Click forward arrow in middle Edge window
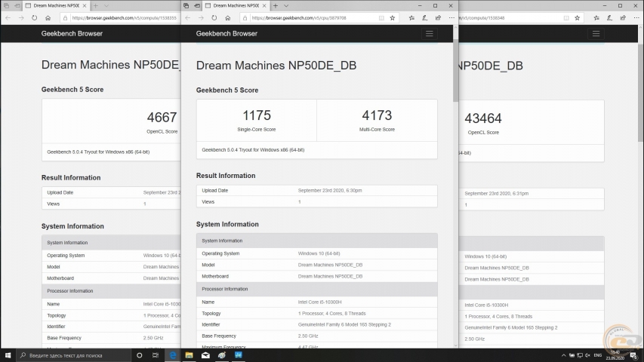644x362 pixels. coord(201,18)
